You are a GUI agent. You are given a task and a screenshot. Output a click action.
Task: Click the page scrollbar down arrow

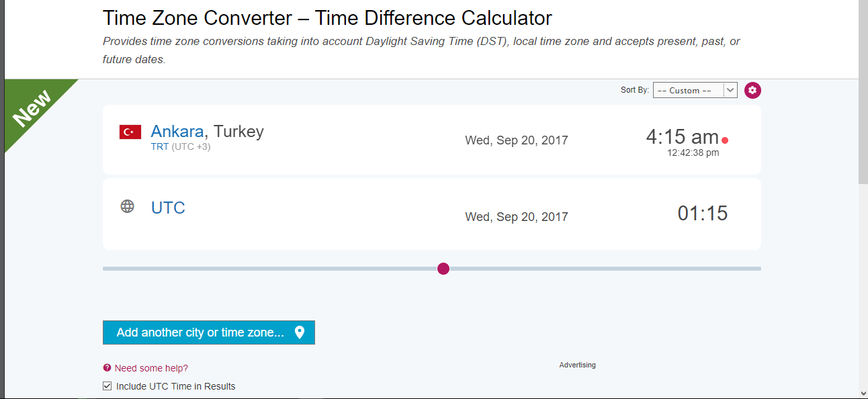click(x=863, y=393)
